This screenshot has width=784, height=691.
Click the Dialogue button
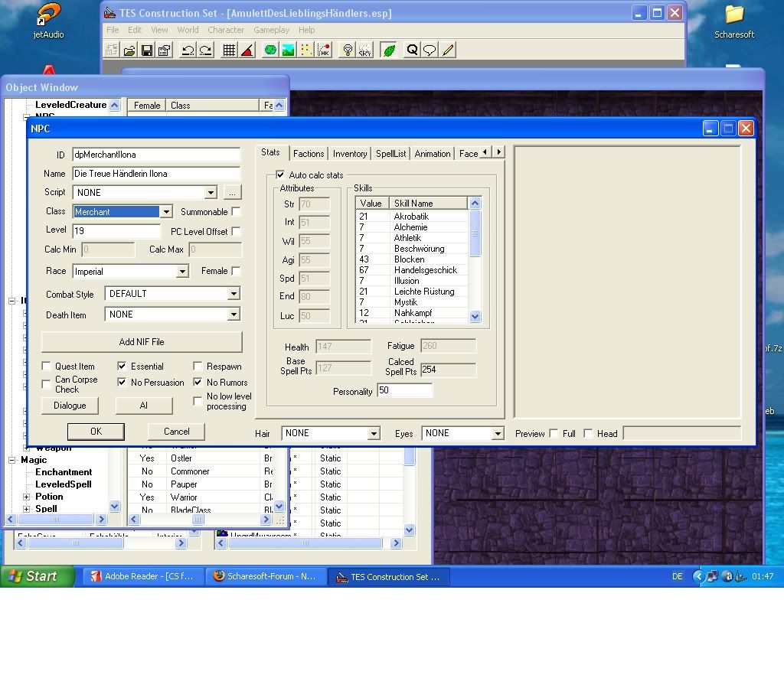[70, 406]
